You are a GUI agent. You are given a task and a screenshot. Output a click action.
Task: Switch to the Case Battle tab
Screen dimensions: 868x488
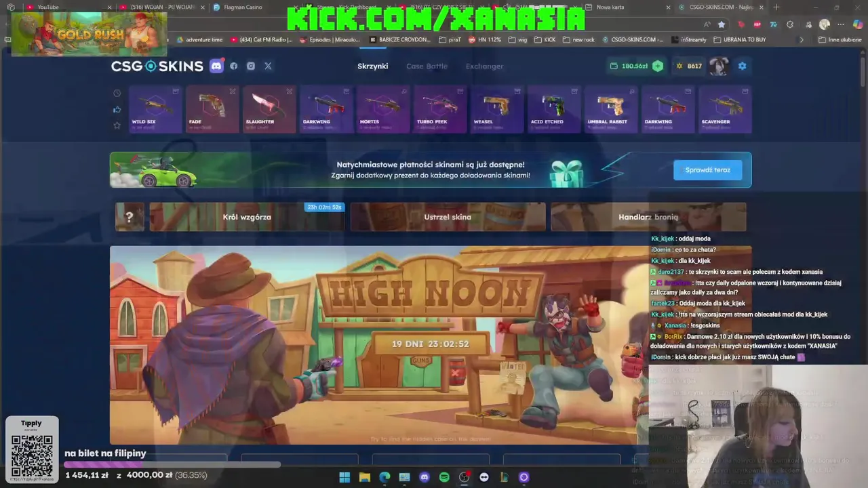427,66
